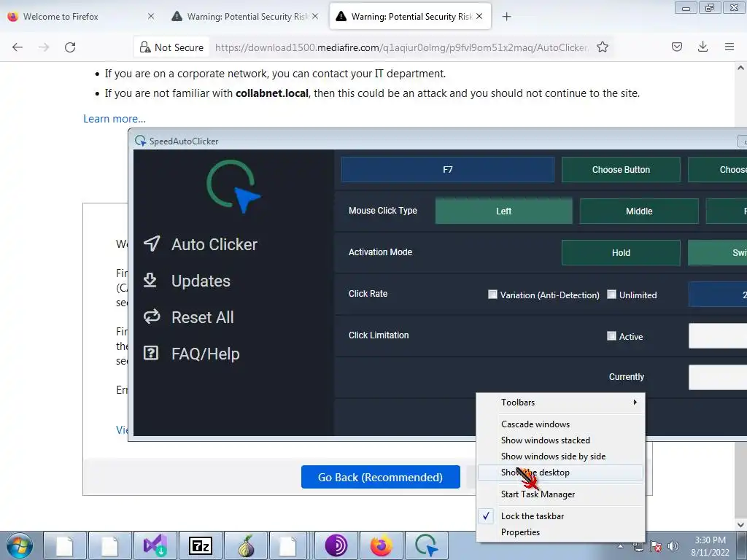Screen dimensions: 747x560
Task: Enable the Variation (Anti-Detection) checkbox
Action: (492, 295)
